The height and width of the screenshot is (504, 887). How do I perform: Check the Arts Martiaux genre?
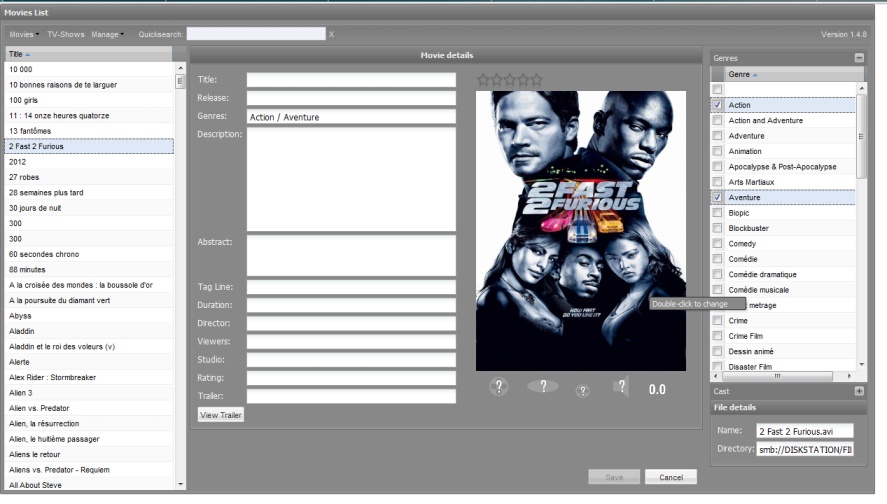[x=717, y=182]
